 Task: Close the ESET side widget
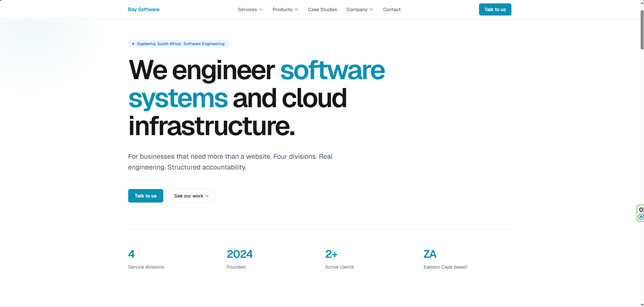(641, 210)
